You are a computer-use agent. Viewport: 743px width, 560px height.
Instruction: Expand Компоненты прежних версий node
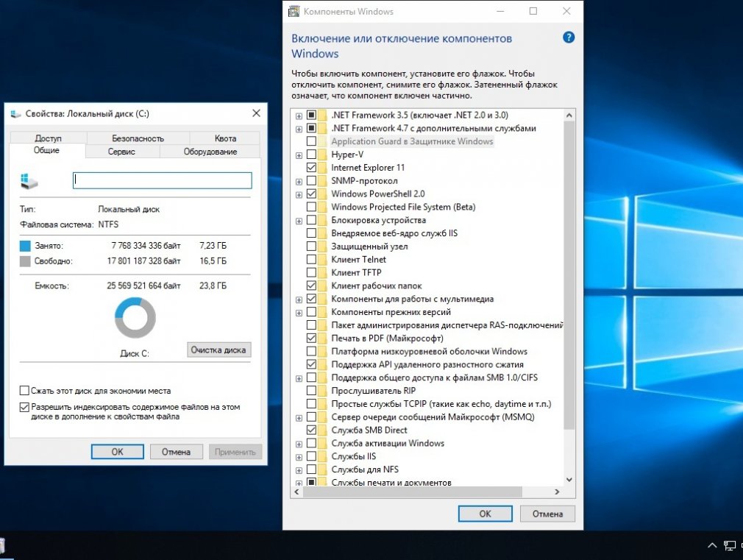click(x=299, y=313)
